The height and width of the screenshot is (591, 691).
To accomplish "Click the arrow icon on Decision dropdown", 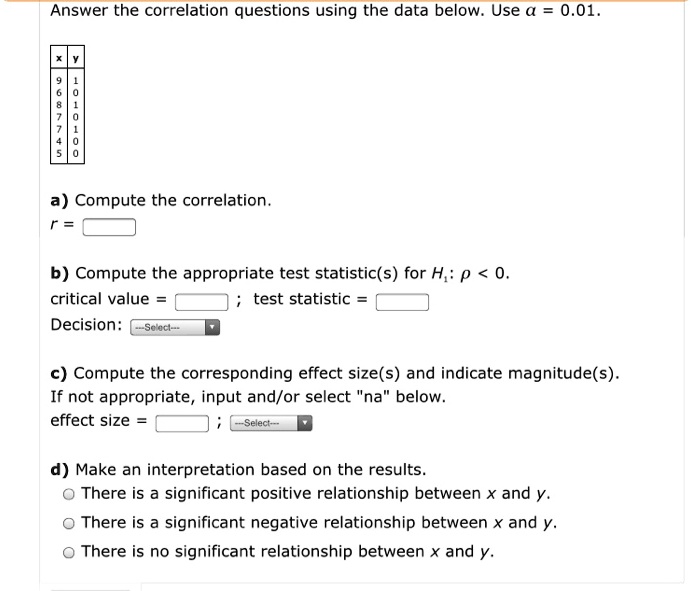I will 212,327.
